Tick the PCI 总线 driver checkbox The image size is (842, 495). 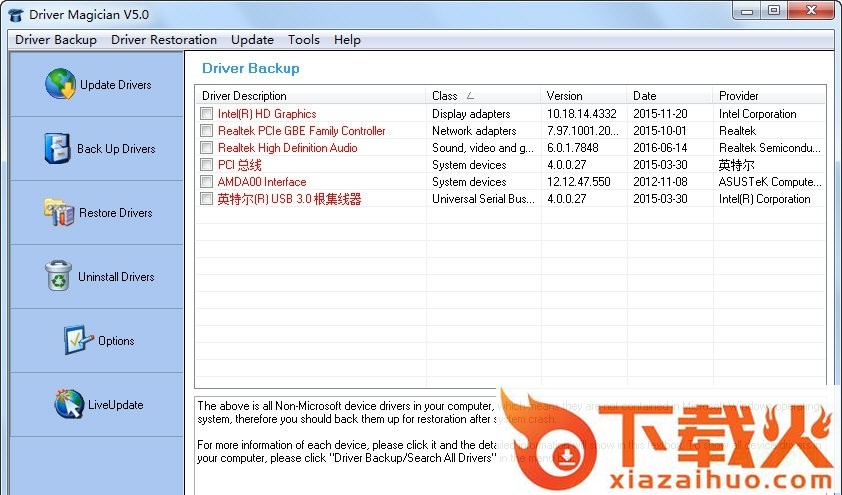click(x=206, y=165)
